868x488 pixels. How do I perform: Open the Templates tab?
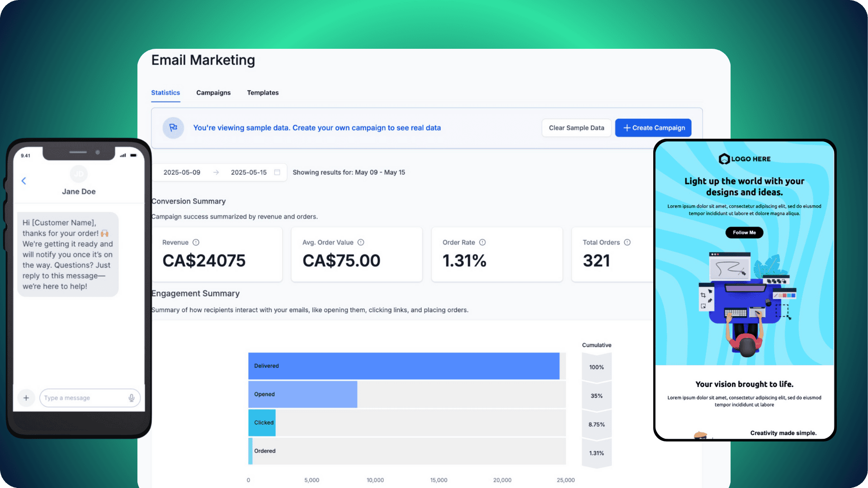tap(263, 93)
